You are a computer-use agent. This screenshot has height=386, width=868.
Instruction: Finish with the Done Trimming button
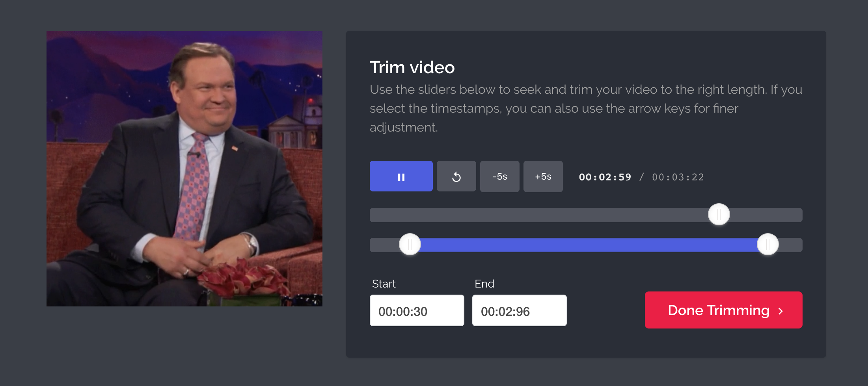pyautogui.click(x=723, y=310)
